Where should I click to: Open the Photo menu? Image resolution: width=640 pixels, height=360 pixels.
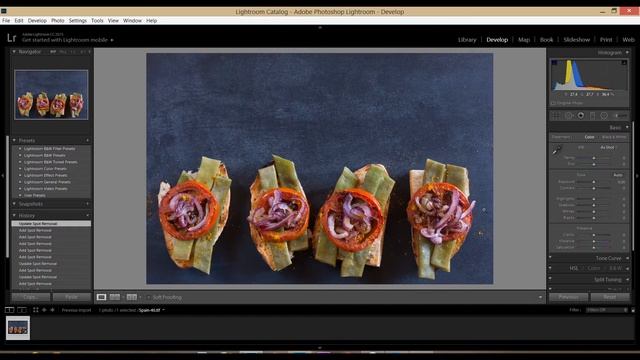click(58, 20)
